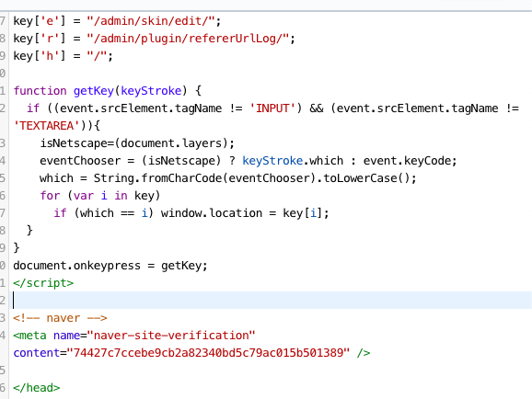Click keyStroke.which in the eventChooser line
The width and height of the screenshot is (532, 399).
tap(293, 161)
